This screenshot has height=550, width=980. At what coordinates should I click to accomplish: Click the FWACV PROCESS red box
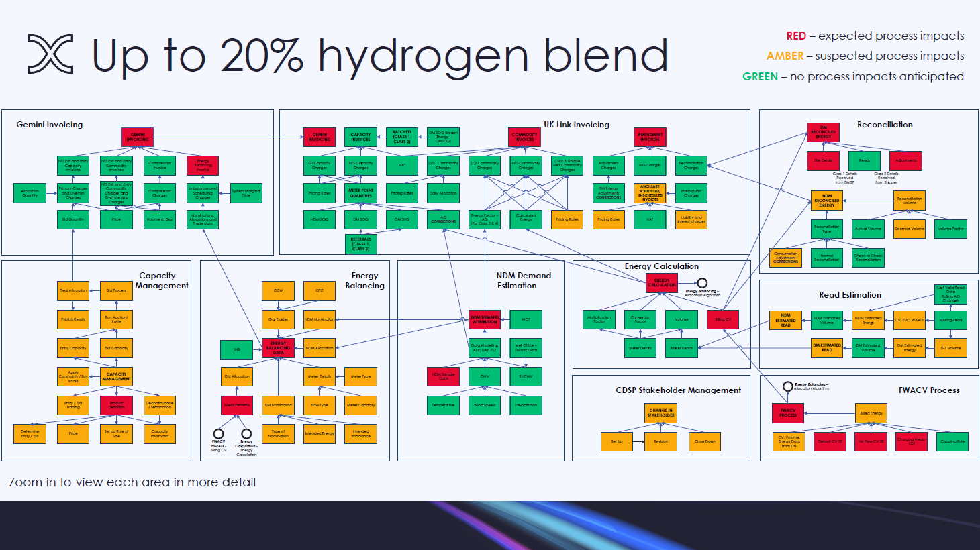tap(788, 412)
